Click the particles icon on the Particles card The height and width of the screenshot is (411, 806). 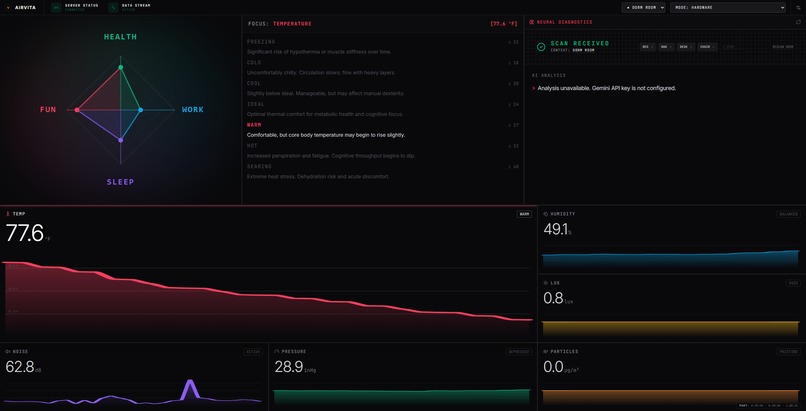click(x=546, y=351)
